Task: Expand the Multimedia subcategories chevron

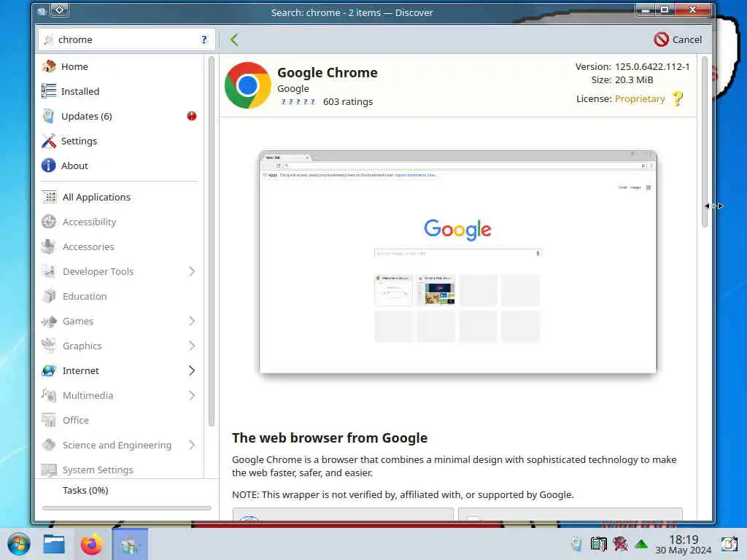Action: [192, 394]
